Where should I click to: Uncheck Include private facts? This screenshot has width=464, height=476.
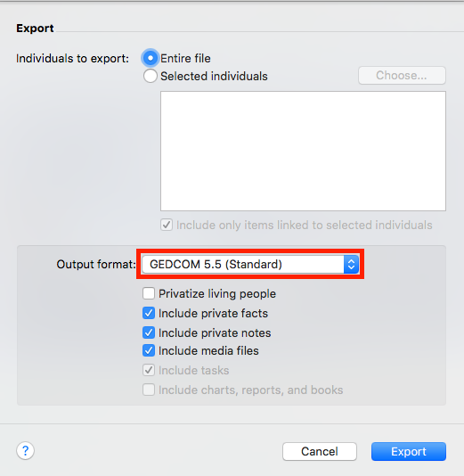click(x=149, y=313)
